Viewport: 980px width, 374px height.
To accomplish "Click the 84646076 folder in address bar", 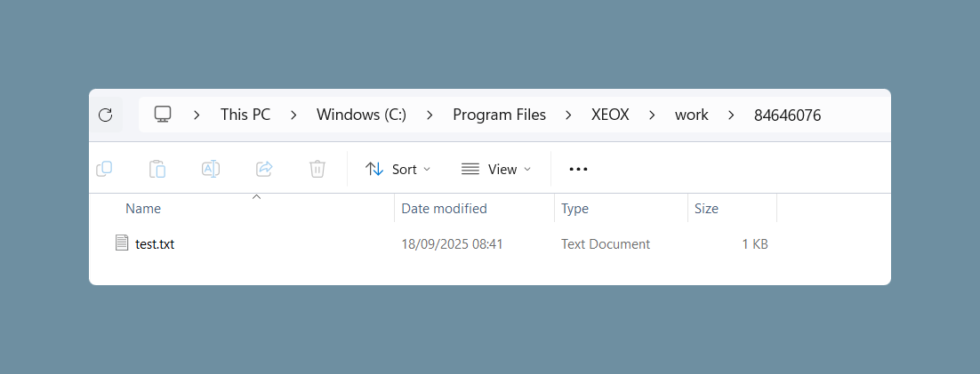I will (787, 115).
